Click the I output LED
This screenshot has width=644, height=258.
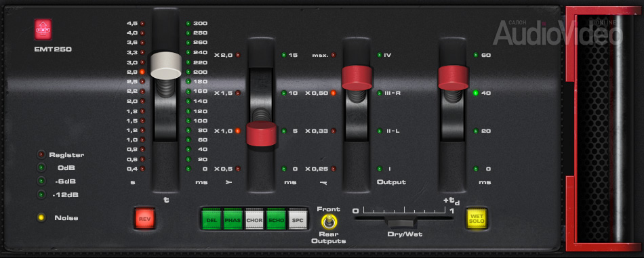click(380, 169)
